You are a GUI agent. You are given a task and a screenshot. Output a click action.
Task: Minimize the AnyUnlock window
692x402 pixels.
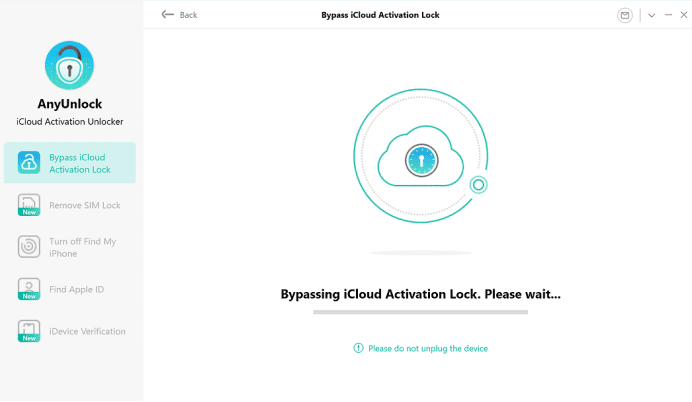click(x=668, y=15)
